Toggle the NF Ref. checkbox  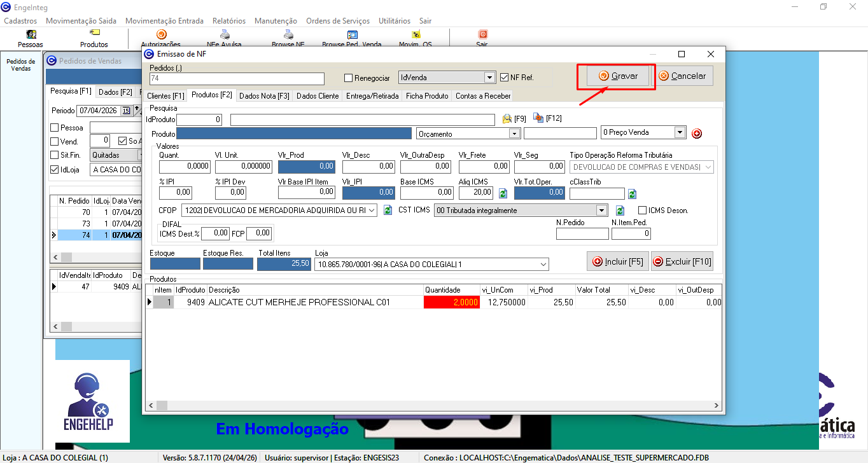click(505, 78)
